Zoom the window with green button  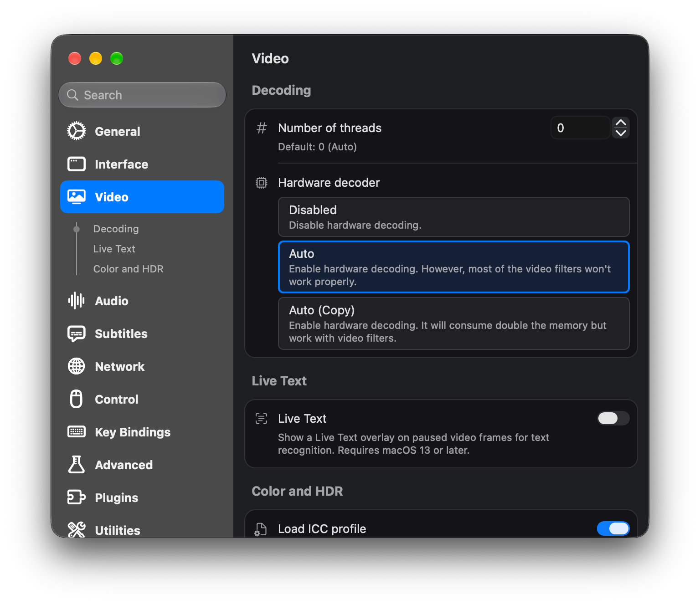117,58
